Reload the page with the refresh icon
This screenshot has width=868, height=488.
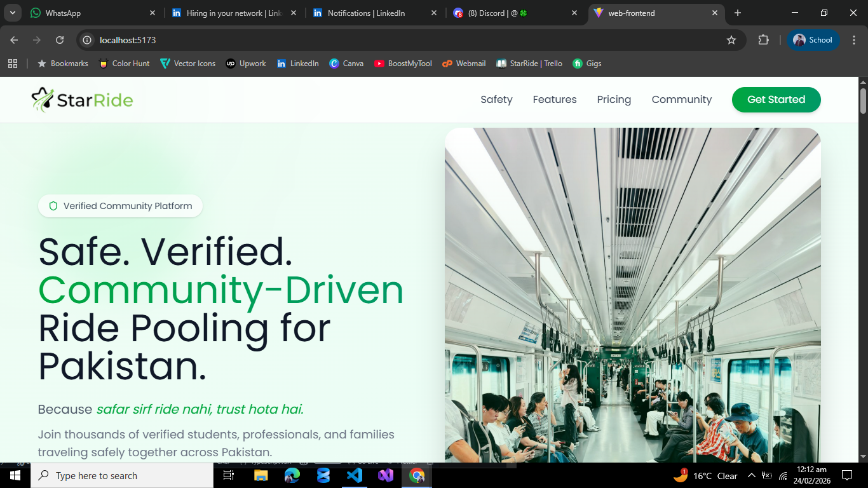(x=60, y=40)
